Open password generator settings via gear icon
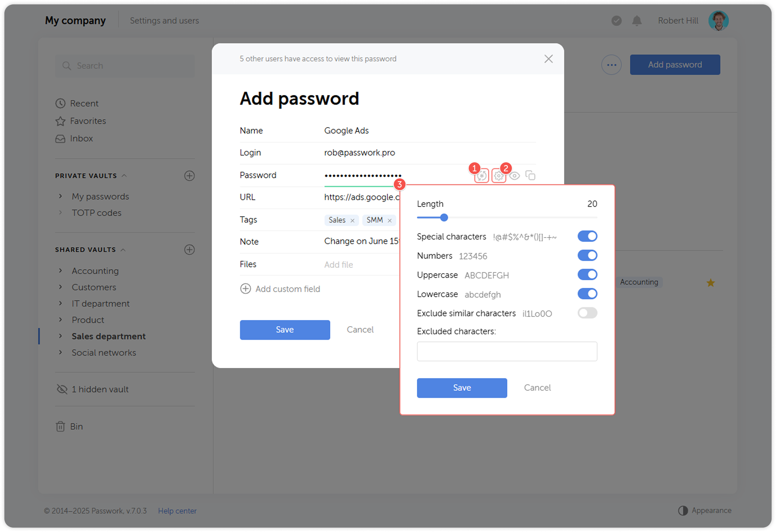Viewport: 776px width, 532px height. pos(498,175)
